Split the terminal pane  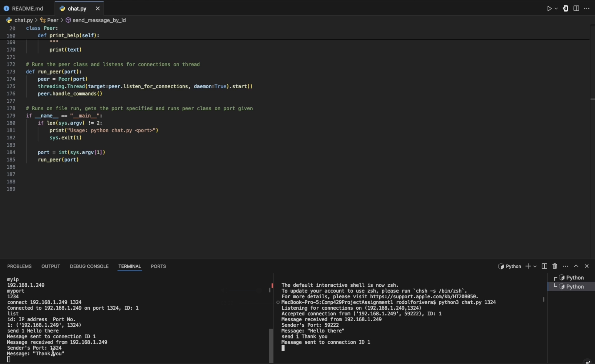click(x=544, y=266)
